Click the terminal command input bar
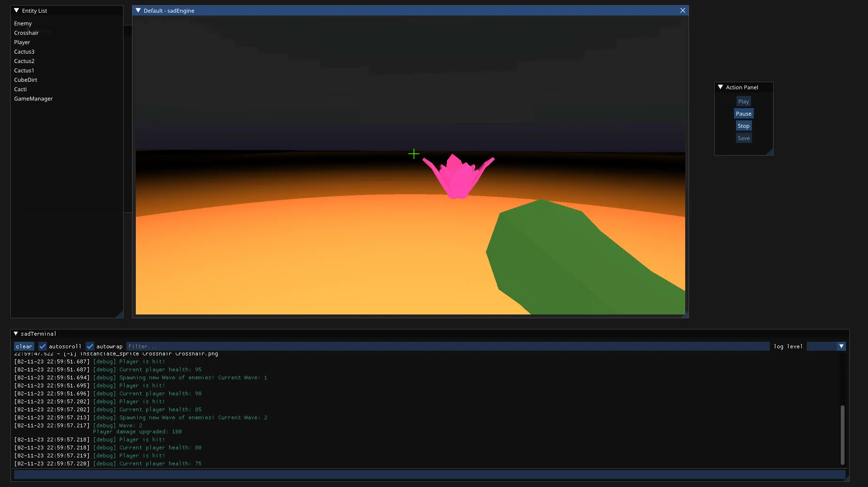Screen dimensions: 868x487 [430, 475]
